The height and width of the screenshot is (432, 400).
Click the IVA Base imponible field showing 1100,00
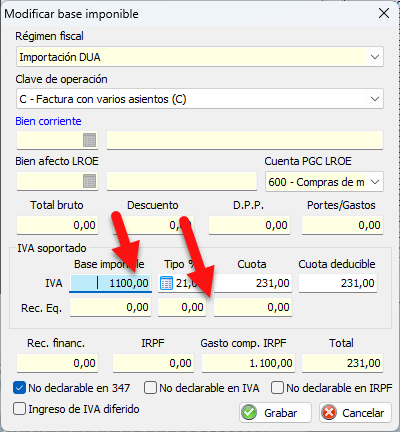(x=110, y=283)
